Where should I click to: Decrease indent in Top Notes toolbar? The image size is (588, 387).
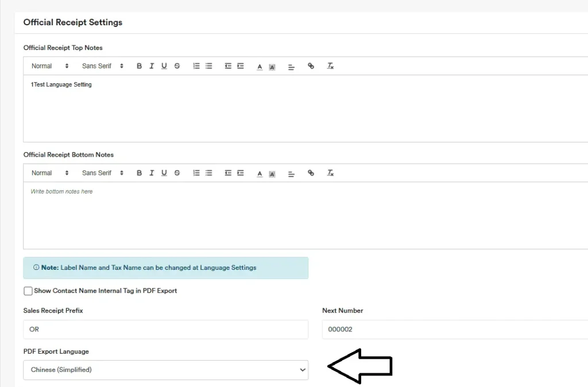coord(228,66)
